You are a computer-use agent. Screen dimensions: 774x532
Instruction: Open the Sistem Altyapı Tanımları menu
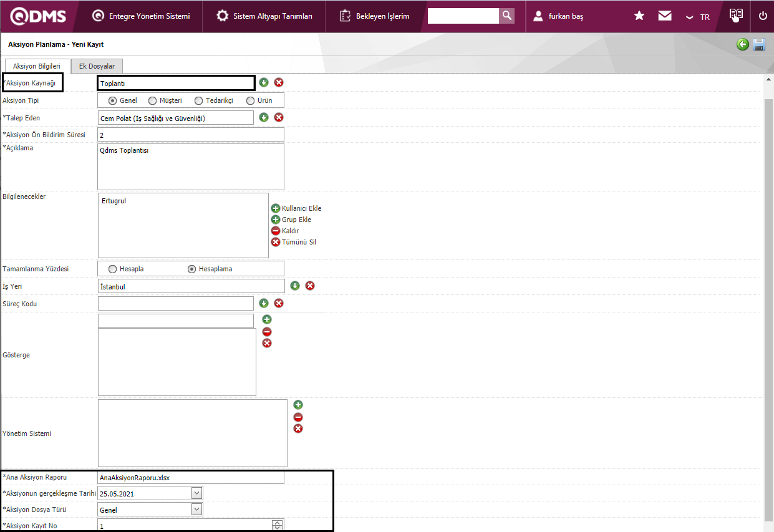click(264, 16)
